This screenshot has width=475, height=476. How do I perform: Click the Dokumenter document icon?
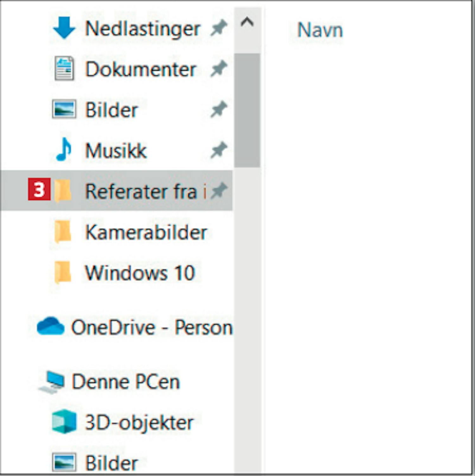(64, 68)
